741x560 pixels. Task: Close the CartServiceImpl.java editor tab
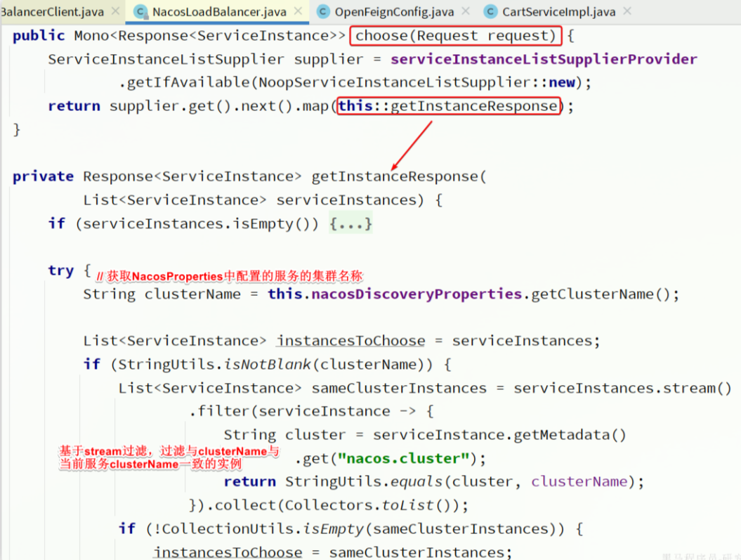pos(627,11)
